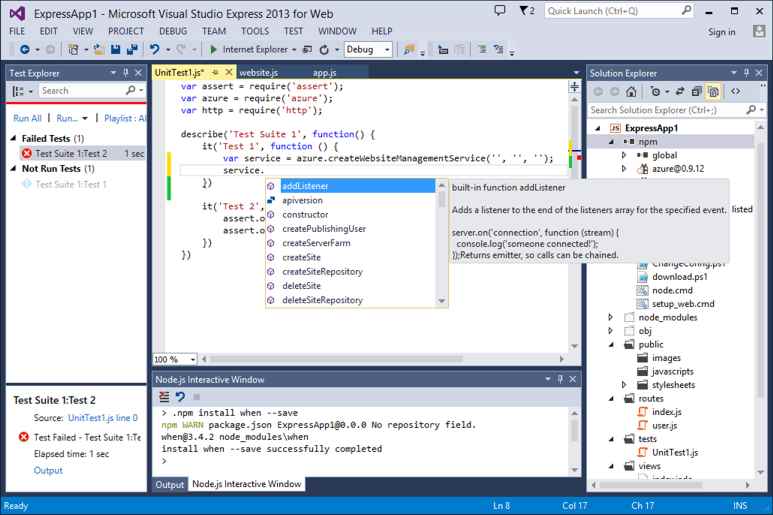The height and width of the screenshot is (515, 773).
Task: Collapse the ExpressApp1 project node
Action: click(598, 128)
